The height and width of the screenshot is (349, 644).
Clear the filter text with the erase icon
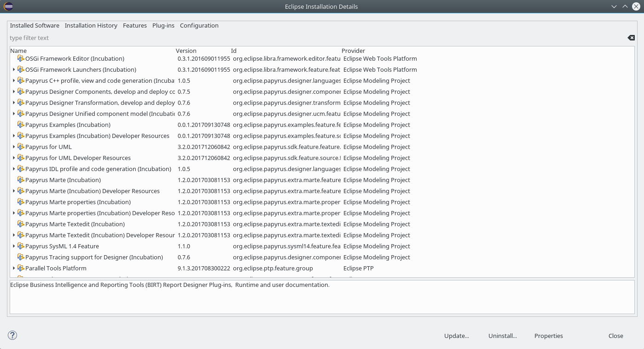click(x=631, y=38)
